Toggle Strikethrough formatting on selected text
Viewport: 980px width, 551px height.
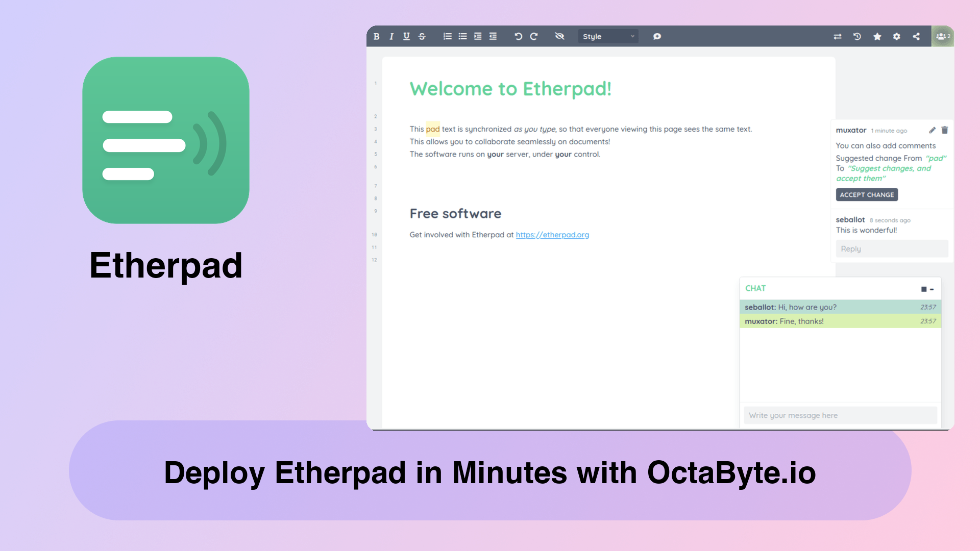(x=422, y=36)
